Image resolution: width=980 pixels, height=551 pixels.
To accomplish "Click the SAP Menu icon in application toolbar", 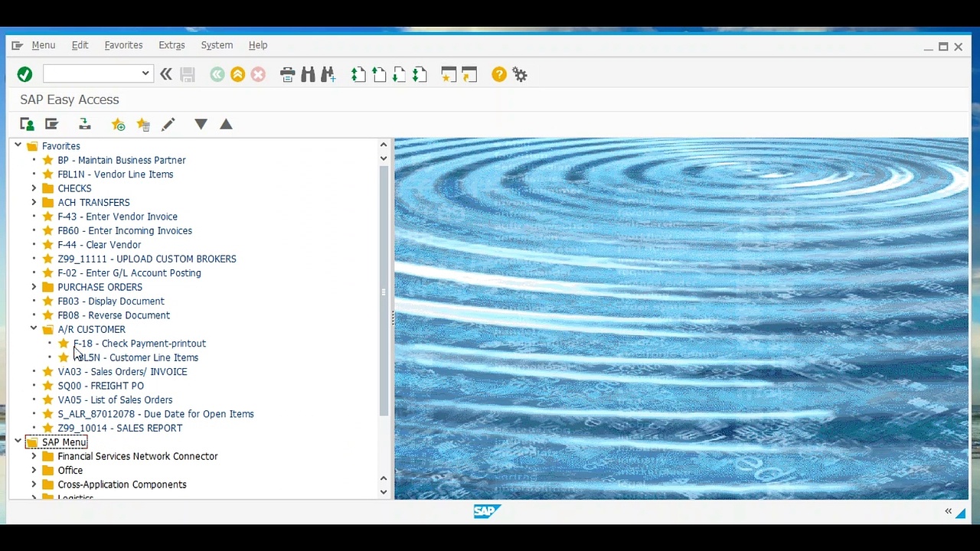I will [x=51, y=124].
